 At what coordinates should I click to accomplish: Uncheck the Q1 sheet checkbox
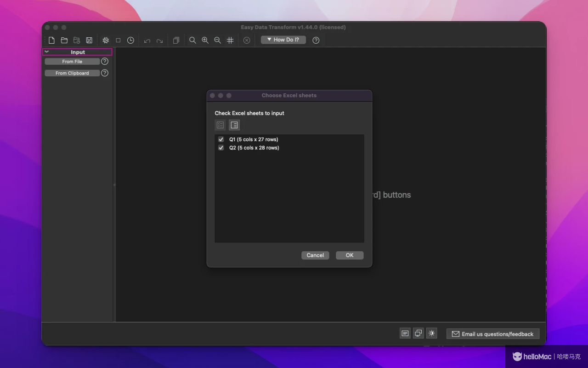[221, 139]
